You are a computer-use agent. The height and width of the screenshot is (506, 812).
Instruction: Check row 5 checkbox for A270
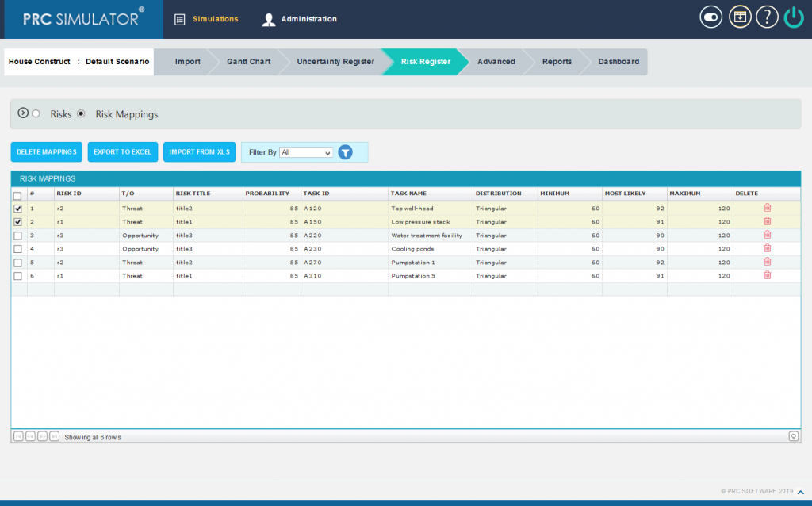[17, 263]
